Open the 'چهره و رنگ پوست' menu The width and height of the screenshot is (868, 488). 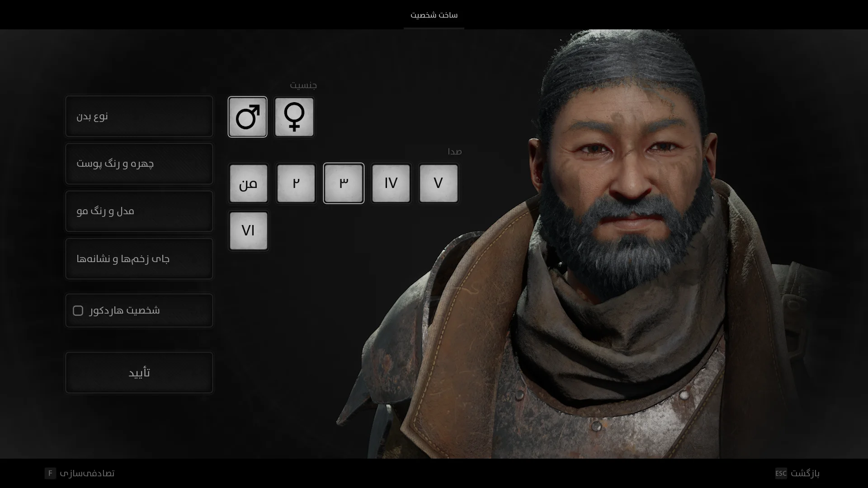(139, 164)
